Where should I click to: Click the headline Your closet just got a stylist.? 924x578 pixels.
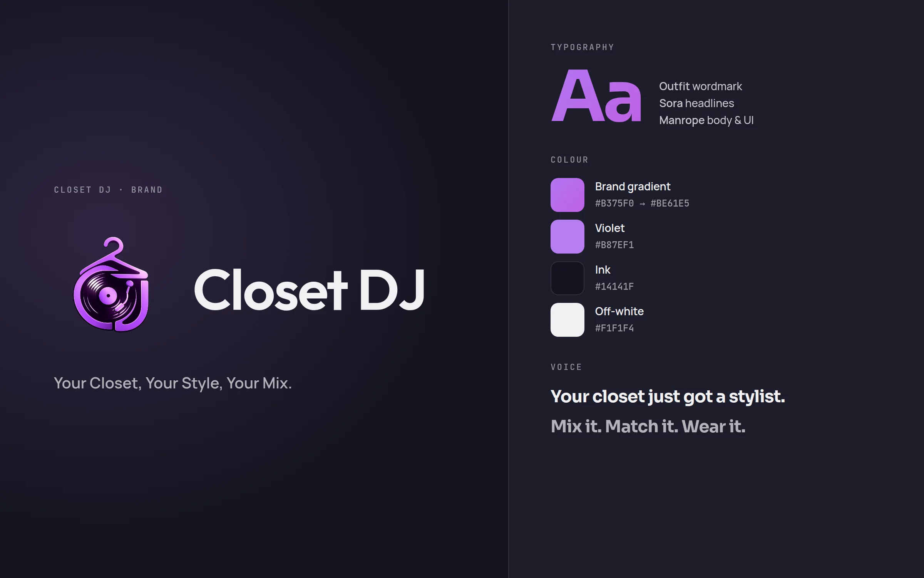(x=668, y=397)
